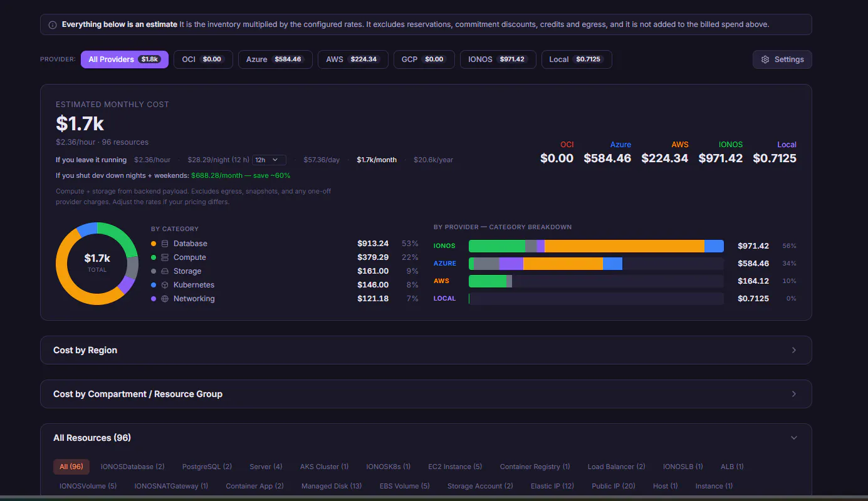
Task: Filter resources by Elastic IP (12)
Action: (x=553, y=486)
